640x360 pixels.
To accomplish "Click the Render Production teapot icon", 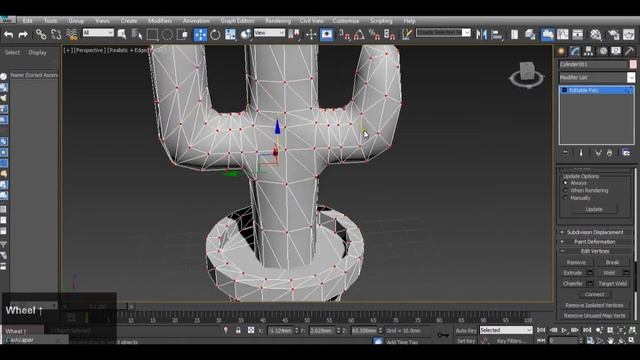I will [629, 35].
